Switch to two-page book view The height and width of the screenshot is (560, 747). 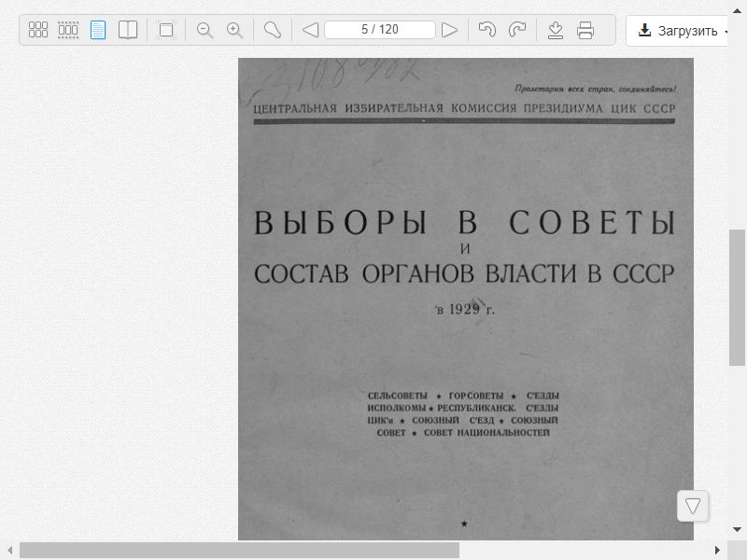(128, 30)
